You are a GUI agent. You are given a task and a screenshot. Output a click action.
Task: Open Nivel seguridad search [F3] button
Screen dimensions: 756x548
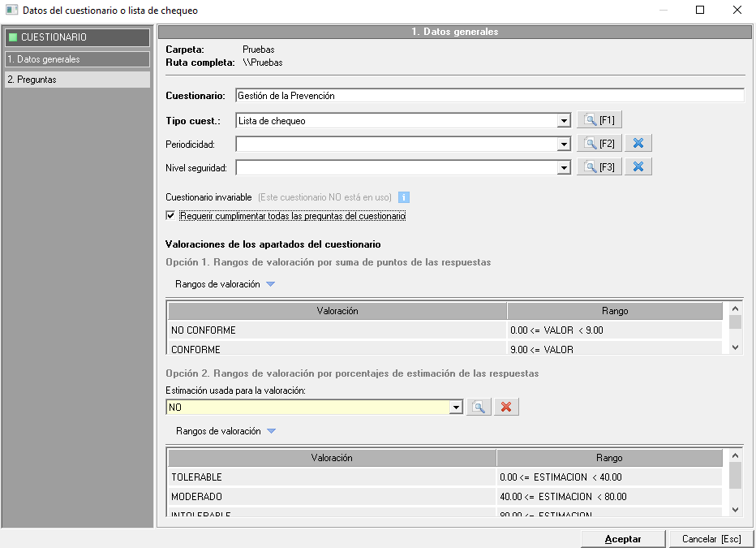pos(599,167)
